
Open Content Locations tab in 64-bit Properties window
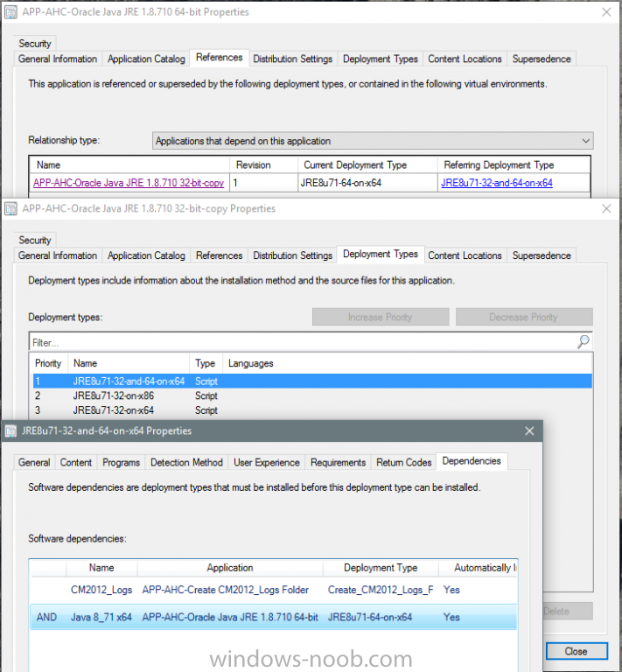click(x=465, y=59)
